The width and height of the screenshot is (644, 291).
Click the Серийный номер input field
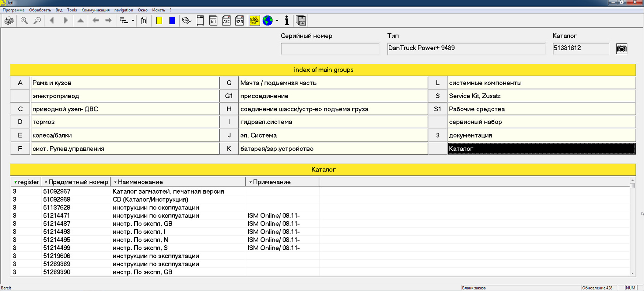pos(330,49)
